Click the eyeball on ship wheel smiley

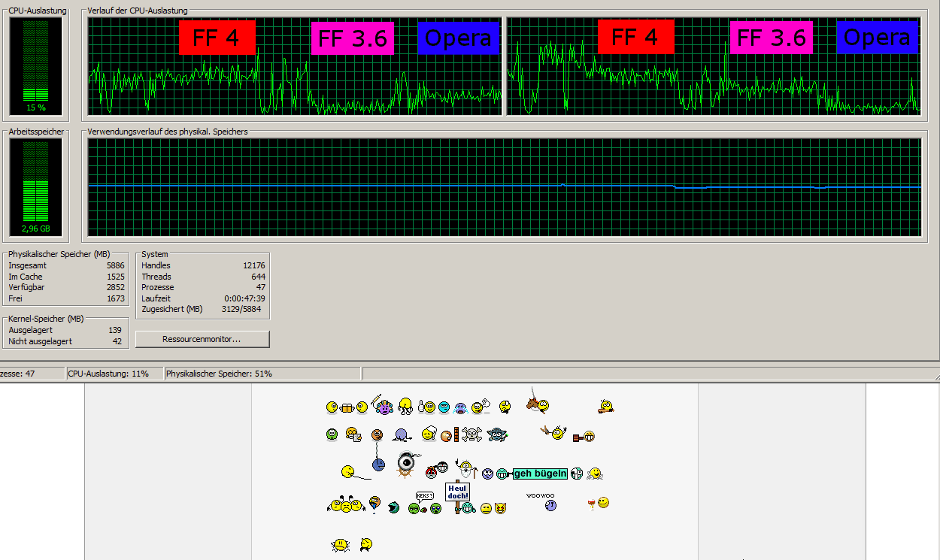click(x=408, y=465)
